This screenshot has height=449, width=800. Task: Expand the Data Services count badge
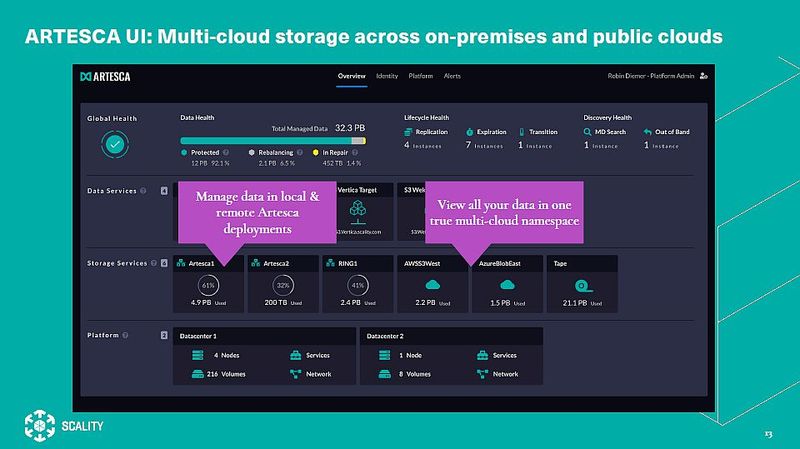coord(164,191)
